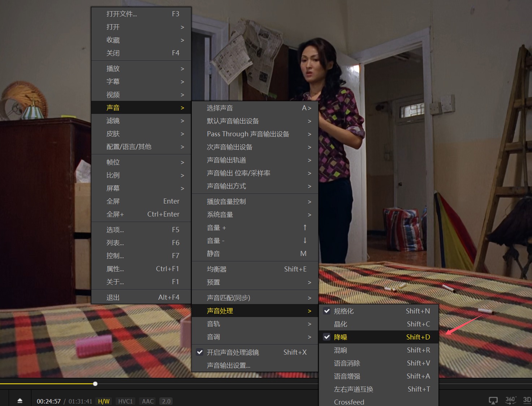Image resolution: width=532 pixels, height=406 pixels.
Task: Click the seek bar playhead handle
Action: [x=95, y=384]
